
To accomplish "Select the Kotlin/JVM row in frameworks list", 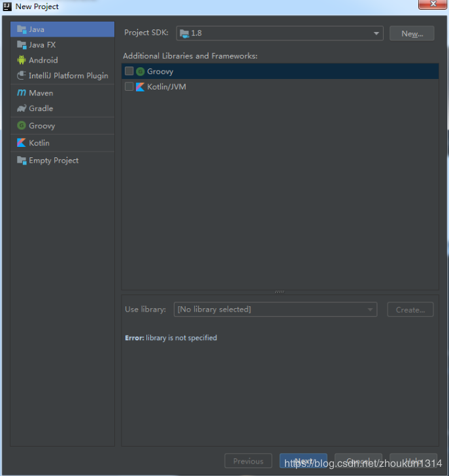I will click(167, 87).
